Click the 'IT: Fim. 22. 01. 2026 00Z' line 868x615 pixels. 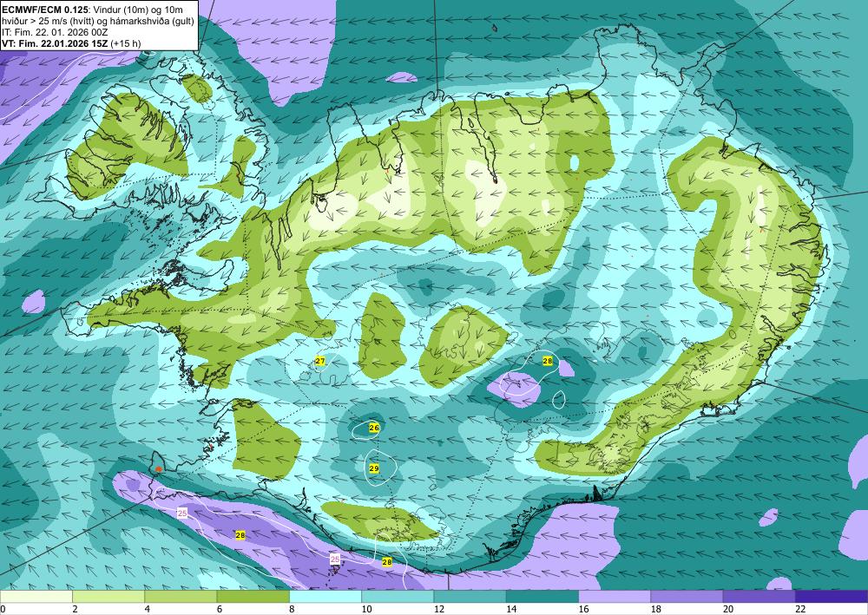point(56,32)
